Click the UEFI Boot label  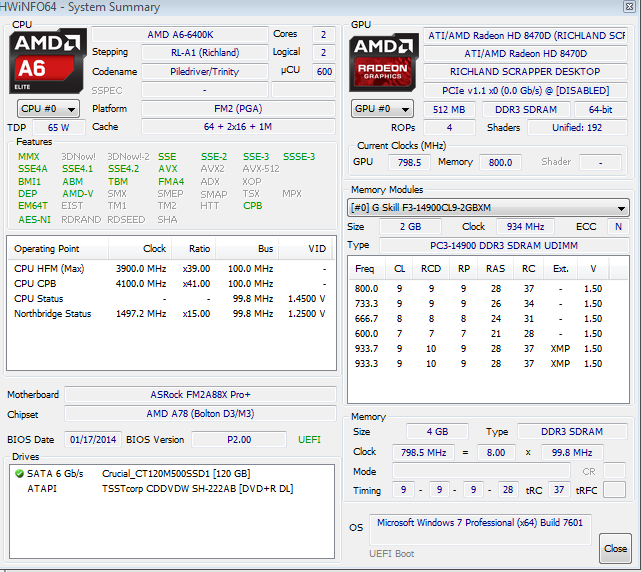[392, 554]
